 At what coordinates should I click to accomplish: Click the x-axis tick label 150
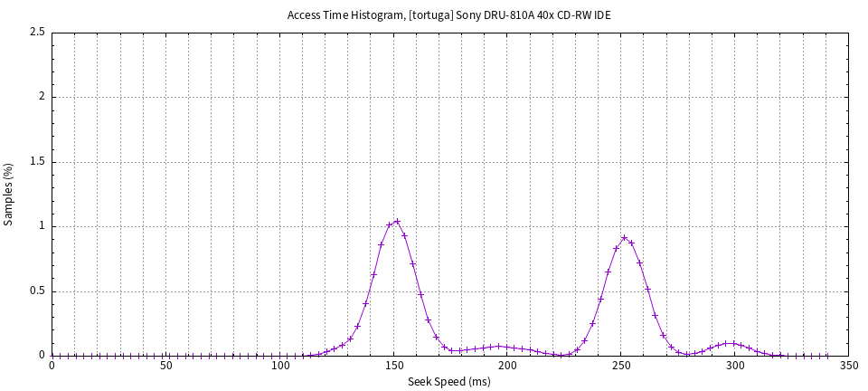[393, 366]
